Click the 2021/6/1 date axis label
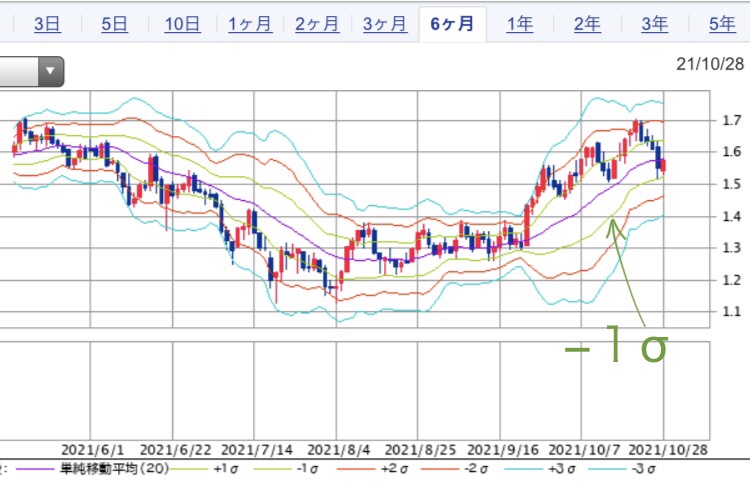The height and width of the screenshot is (486, 750). [92, 450]
